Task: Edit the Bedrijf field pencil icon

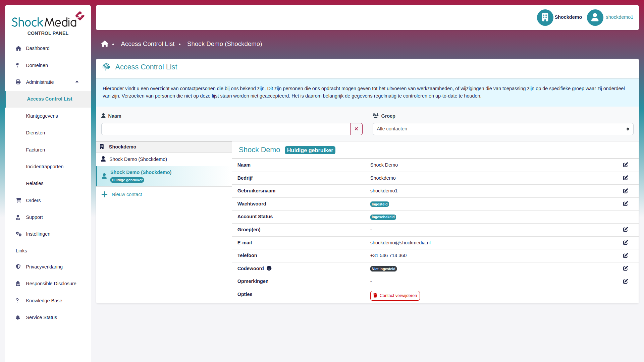Action: [x=626, y=178]
